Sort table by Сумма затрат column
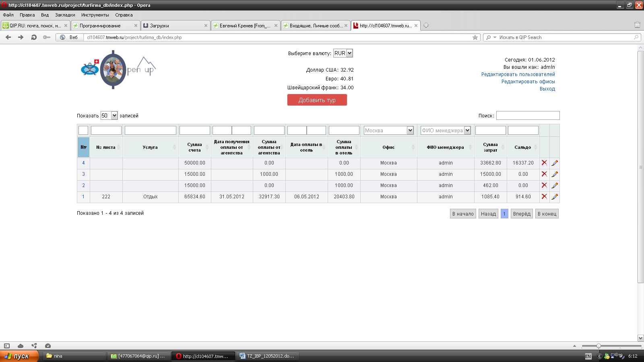The width and height of the screenshot is (644, 362). 491,147
